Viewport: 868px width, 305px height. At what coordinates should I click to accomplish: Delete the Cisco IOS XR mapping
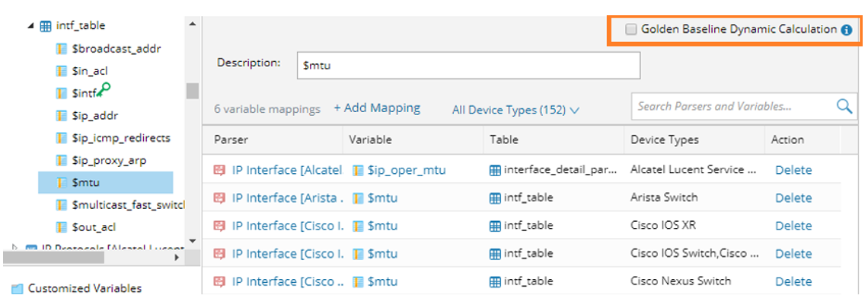pyautogui.click(x=793, y=226)
